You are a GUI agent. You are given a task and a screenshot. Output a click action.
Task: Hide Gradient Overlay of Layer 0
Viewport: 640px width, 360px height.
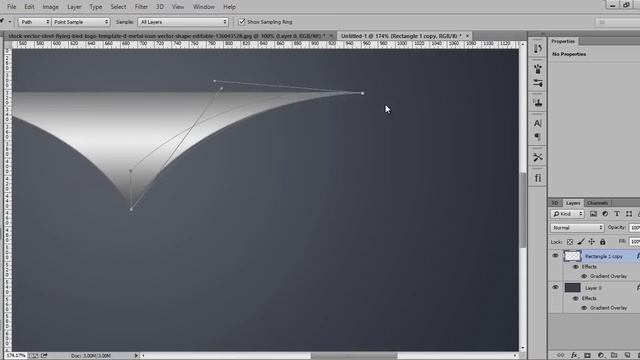(584, 308)
